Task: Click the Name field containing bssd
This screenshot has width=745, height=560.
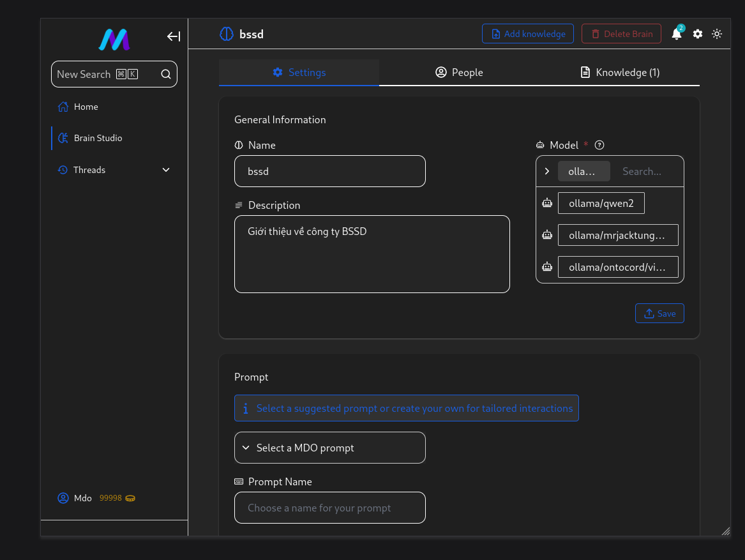Action: [330, 171]
